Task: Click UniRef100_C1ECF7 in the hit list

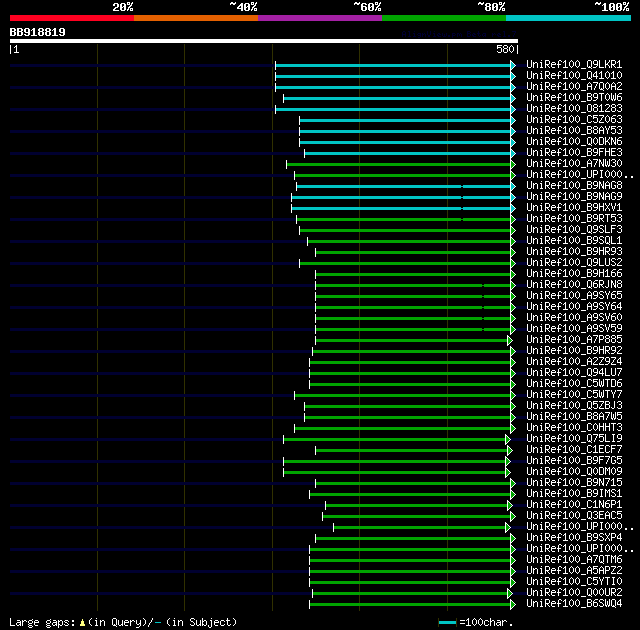Action: pyautogui.click(x=574, y=450)
